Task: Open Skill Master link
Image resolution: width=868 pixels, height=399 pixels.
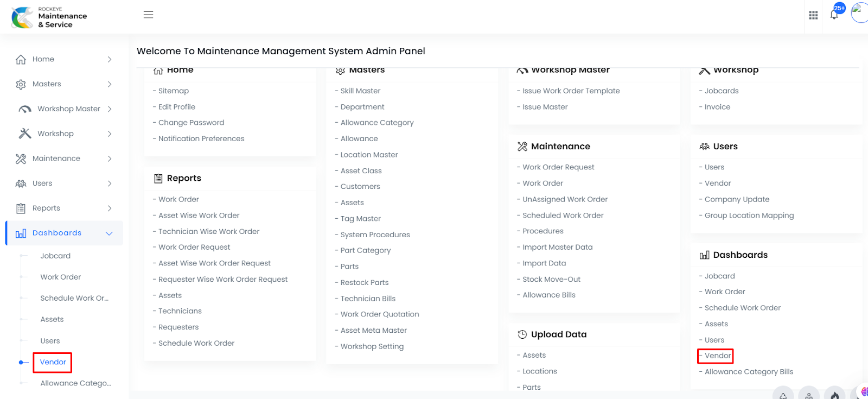Action: tap(360, 91)
